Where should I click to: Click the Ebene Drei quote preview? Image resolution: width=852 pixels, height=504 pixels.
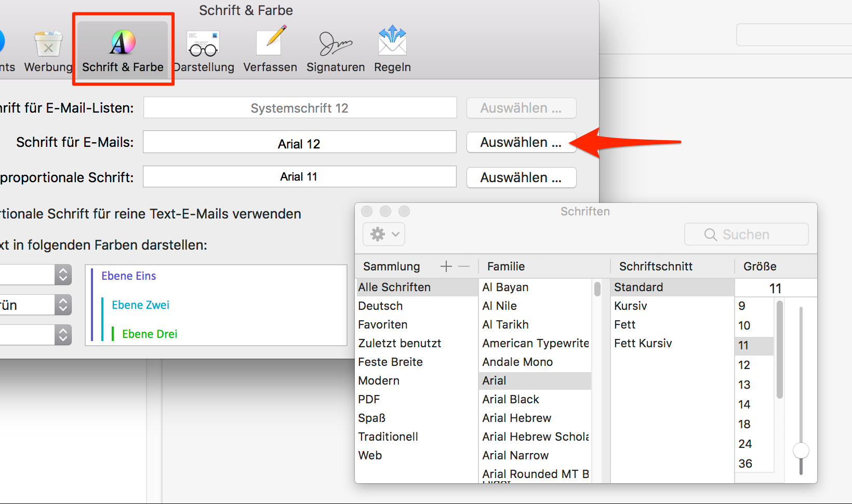[x=150, y=334]
